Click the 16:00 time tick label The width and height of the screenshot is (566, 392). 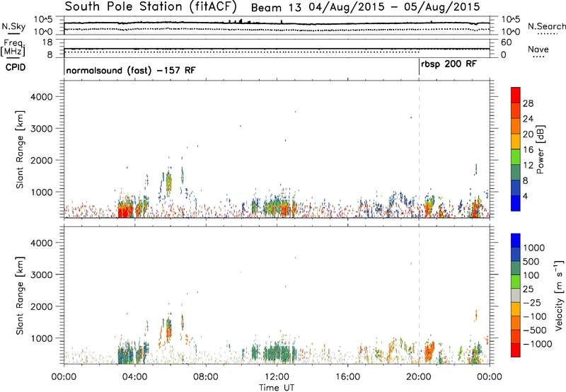pos(347,377)
